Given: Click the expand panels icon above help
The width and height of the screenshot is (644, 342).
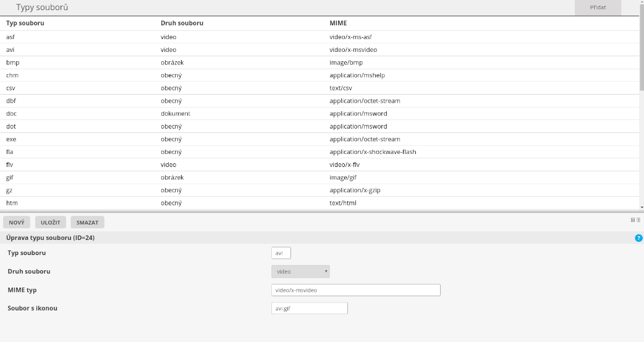Looking at the screenshot, I should 633,220.
